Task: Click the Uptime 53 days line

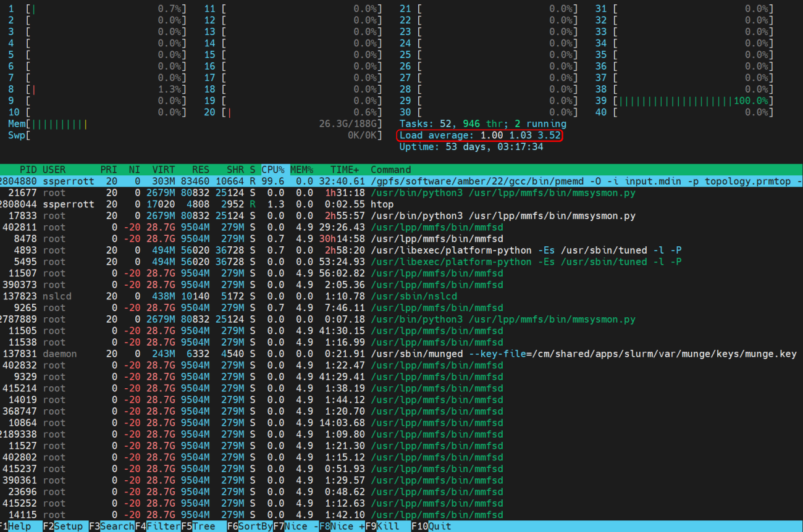Action: 471,147
